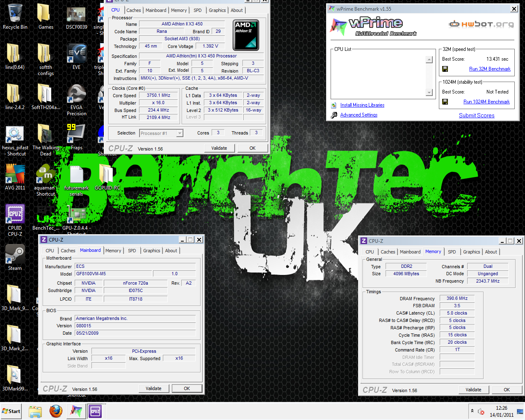Click OK in top CPU-Z window
525x420 pixels.
(253, 148)
